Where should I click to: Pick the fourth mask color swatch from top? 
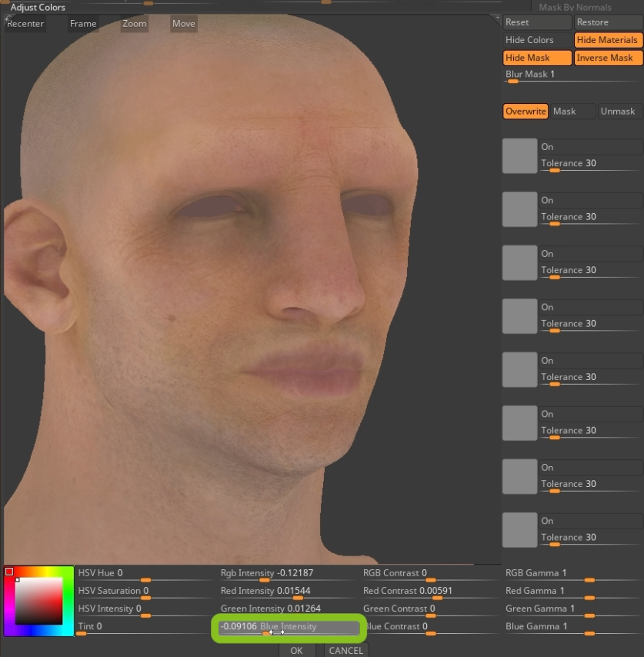tap(519, 316)
